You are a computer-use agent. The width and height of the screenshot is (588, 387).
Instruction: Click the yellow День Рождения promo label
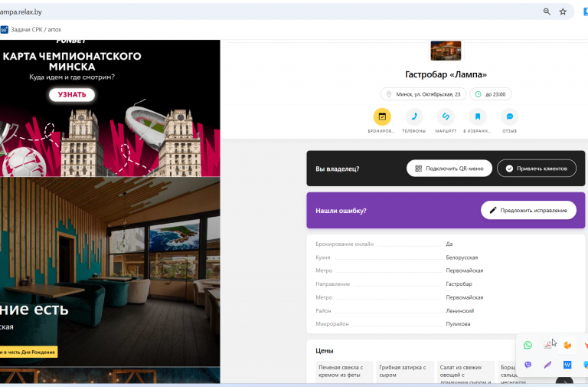click(x=28, y=352)
